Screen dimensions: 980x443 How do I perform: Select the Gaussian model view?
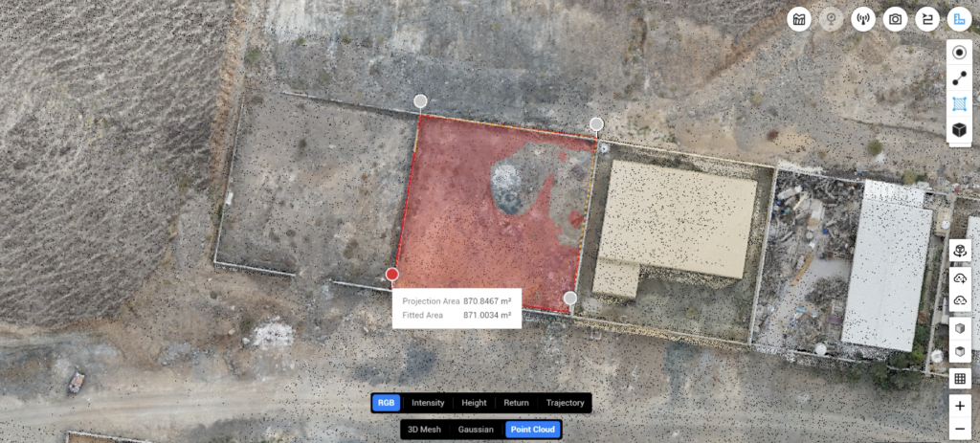click(x=476, y=430)
